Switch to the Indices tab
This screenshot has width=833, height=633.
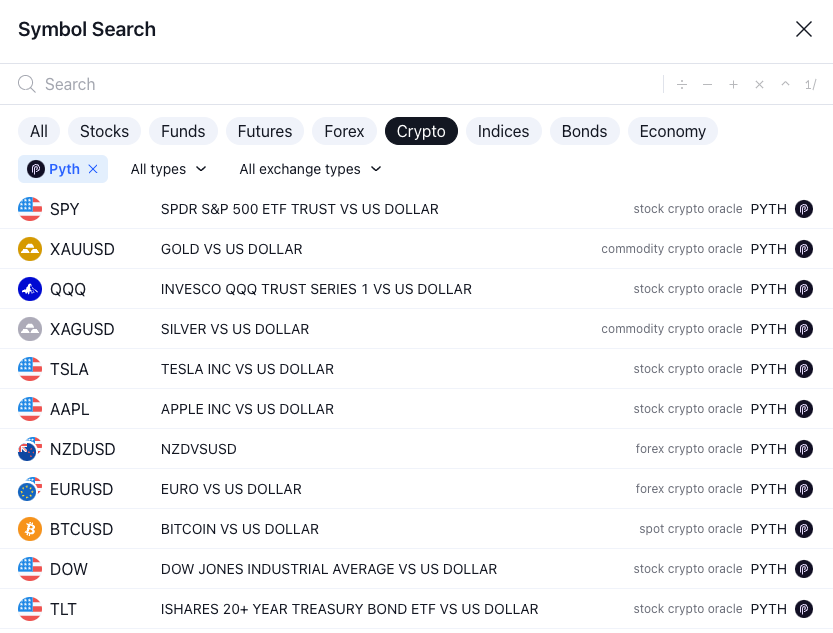[504, 131]
